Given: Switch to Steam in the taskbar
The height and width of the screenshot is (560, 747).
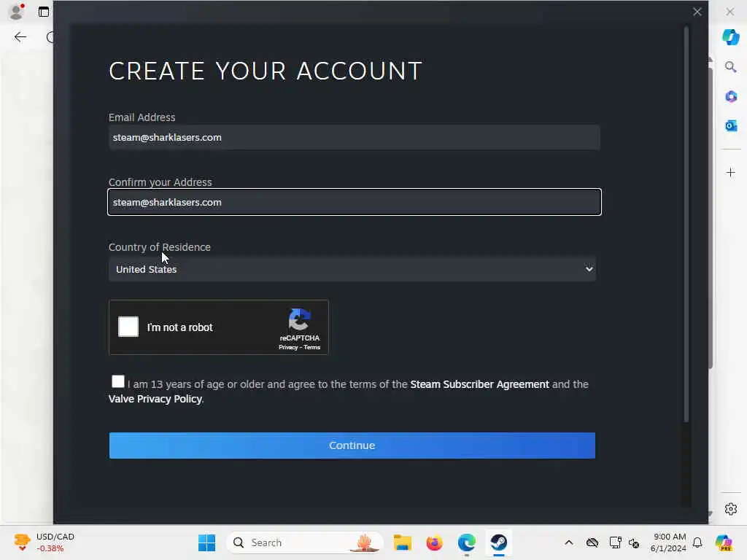Looking at the screenshot, I should click(499, 542).
